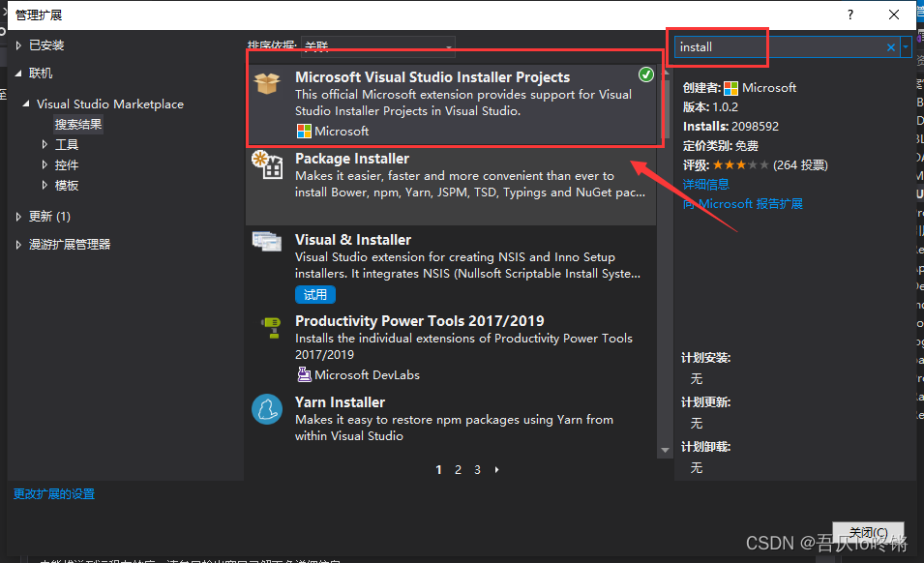Screen dimensions: 924x563
Task: Select 更新 (1) in the sidebar
Action: tap(49, 217)
